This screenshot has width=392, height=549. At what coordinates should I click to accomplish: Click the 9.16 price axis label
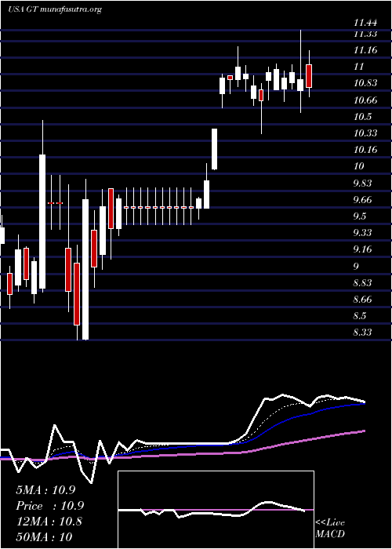tap(362, 249)
